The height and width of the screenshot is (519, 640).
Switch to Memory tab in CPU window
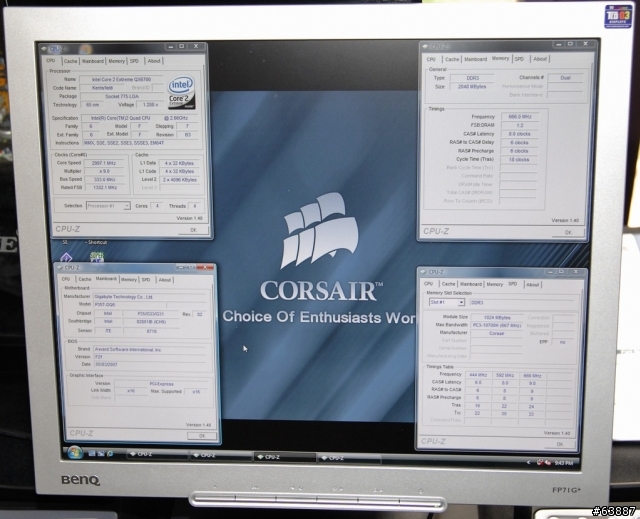coord(116,61)
